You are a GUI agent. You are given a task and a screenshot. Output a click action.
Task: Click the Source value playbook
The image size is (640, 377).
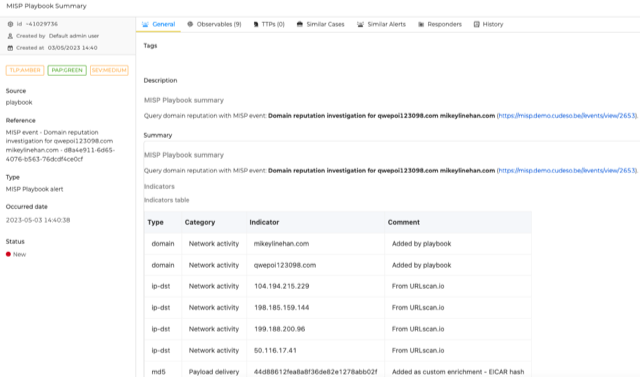[19, 102]
